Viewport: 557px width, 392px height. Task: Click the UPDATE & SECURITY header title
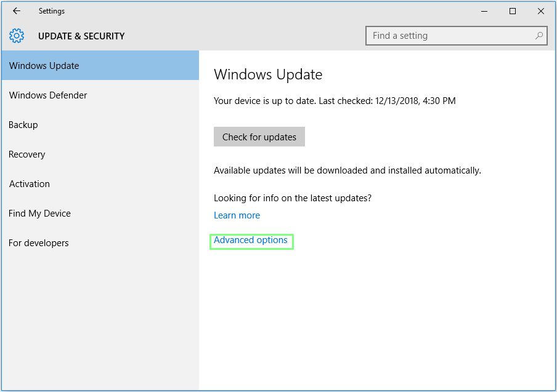81,36
